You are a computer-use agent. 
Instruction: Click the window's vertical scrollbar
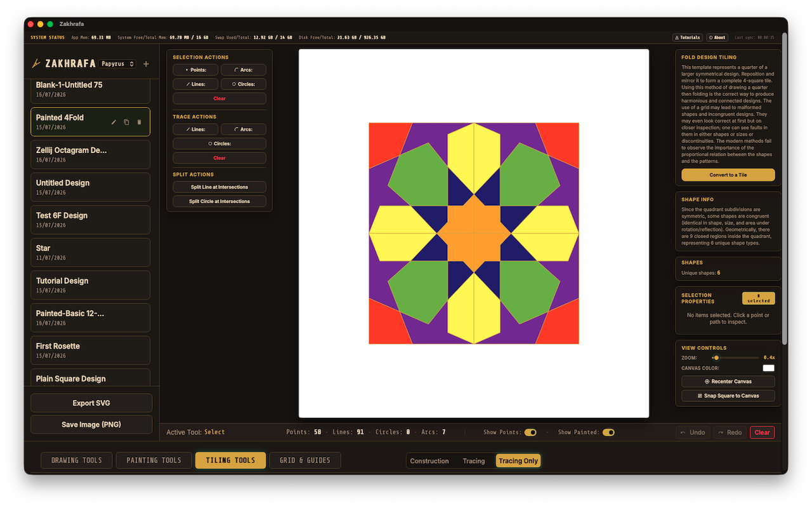pyautogui.click(x=785, y=187)
